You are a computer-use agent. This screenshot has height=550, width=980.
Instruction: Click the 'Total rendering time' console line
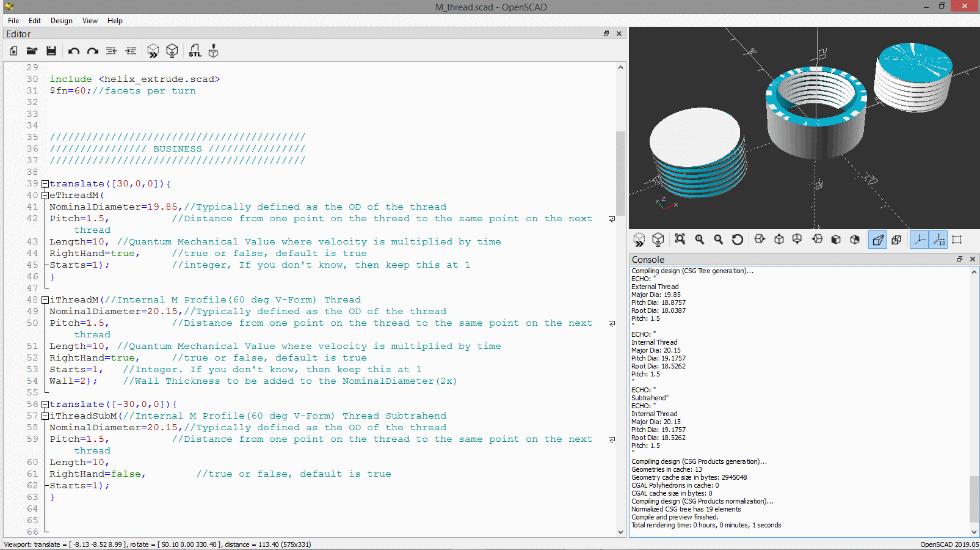(706, 525)
